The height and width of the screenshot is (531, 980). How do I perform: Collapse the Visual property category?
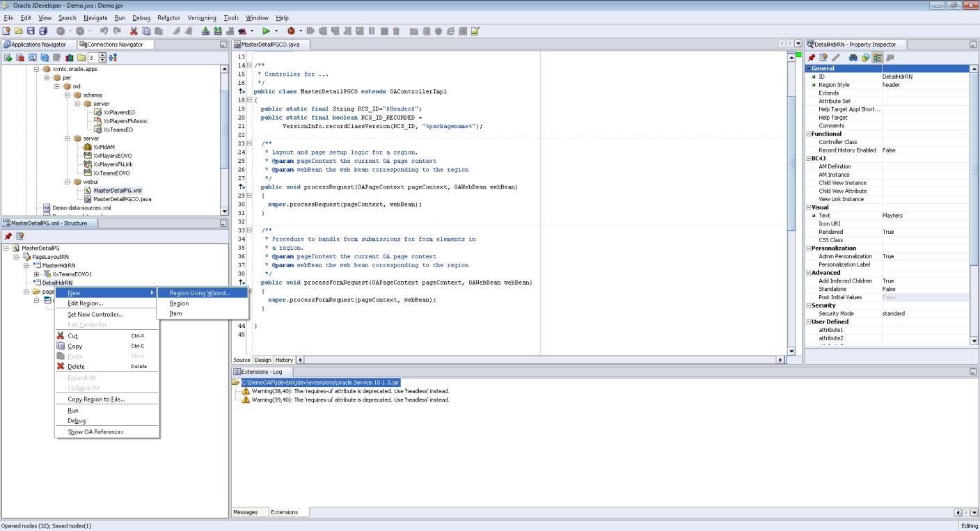pyautogui.click(x=809, y=207)
